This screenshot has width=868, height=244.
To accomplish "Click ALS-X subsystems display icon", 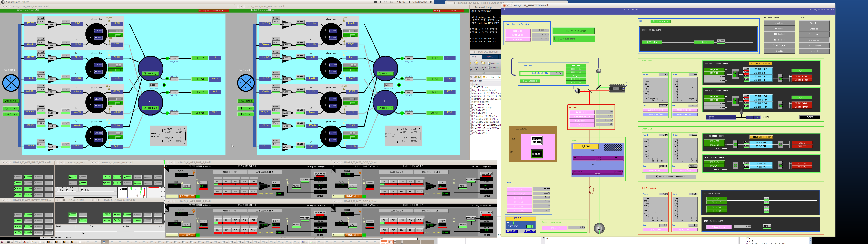I will [x=556, y=39].
